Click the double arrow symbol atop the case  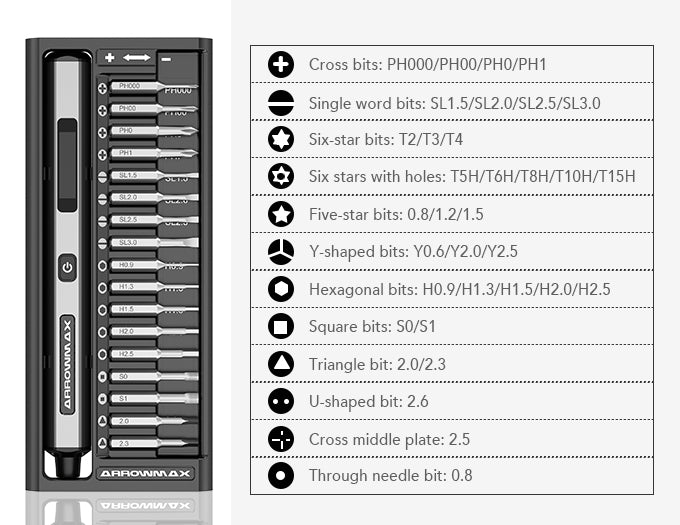pyautogui.click(x=137, y=58)
